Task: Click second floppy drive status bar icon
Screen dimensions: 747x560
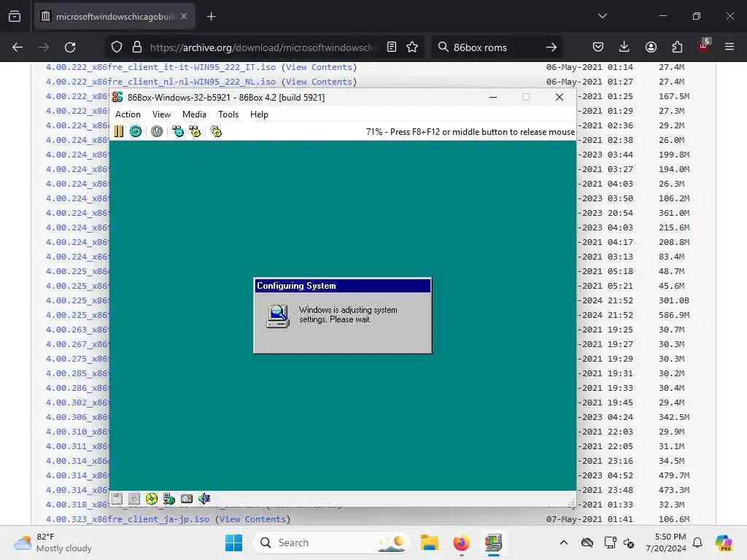Action: 134,499
